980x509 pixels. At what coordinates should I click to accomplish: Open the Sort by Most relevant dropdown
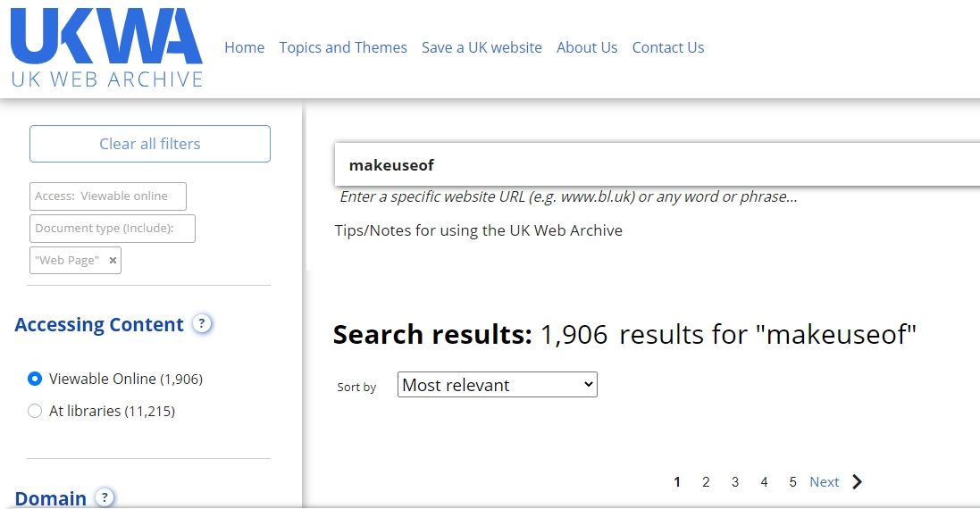[x=498, y=385]
